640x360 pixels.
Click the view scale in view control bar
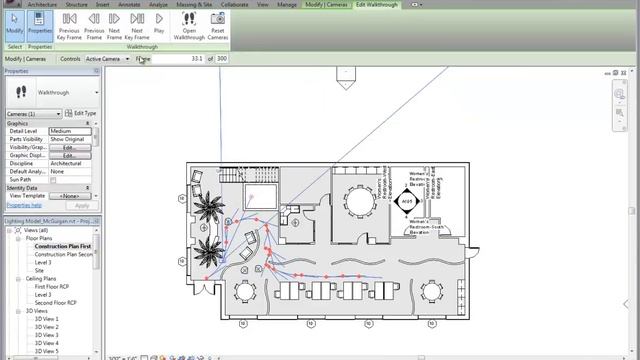pyautogui.click(x=123, y=358)
